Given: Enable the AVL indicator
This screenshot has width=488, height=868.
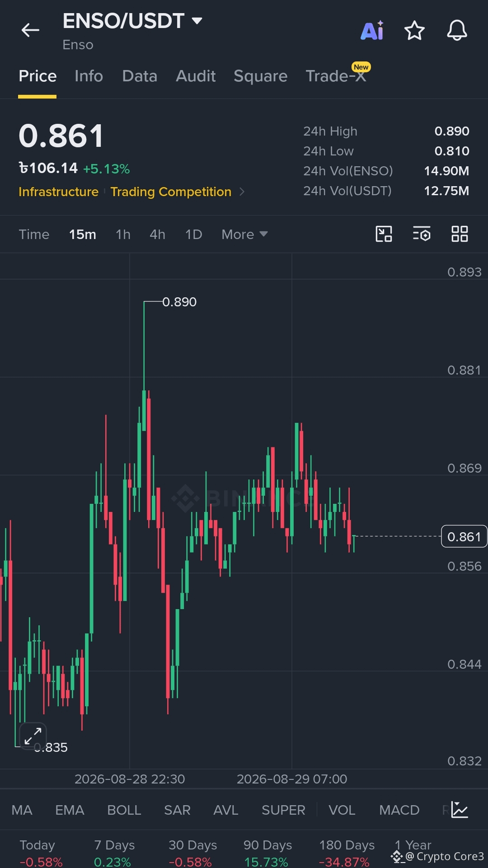Looking at the screenshot, I should (225, 810).
